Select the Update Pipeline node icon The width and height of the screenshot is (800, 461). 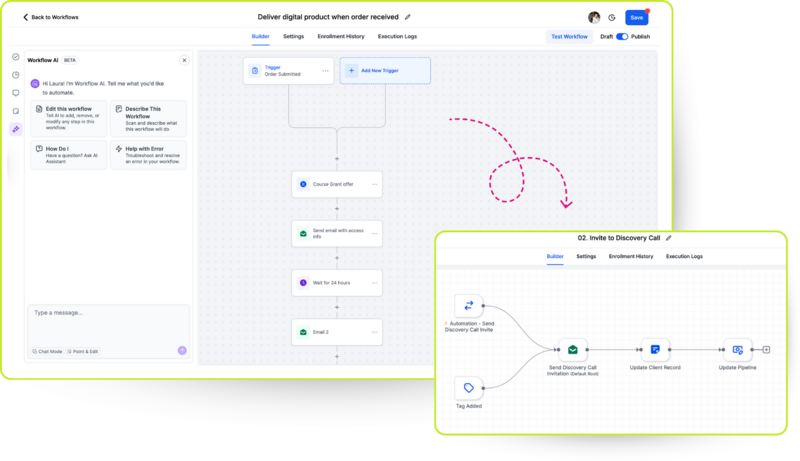click(737, 350)
